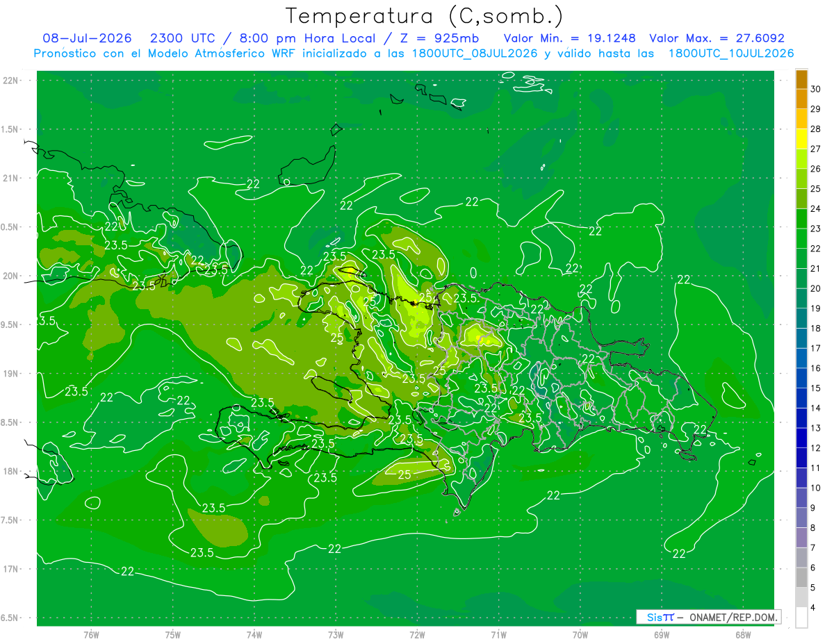Screen dimensions: 834x644
Task: Click initialization time '1800UTC_08JUL2026'
Action: coord(475,53)
